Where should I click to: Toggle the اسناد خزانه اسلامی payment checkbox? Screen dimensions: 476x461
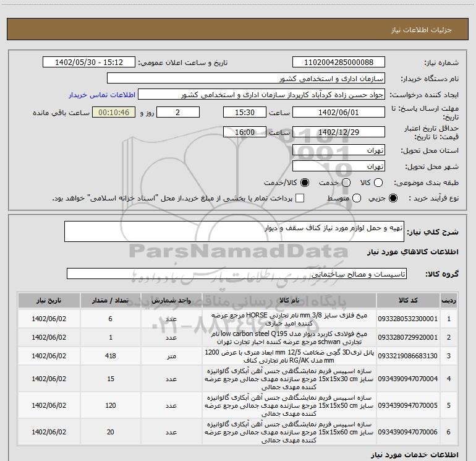click(x=300, y=198)
